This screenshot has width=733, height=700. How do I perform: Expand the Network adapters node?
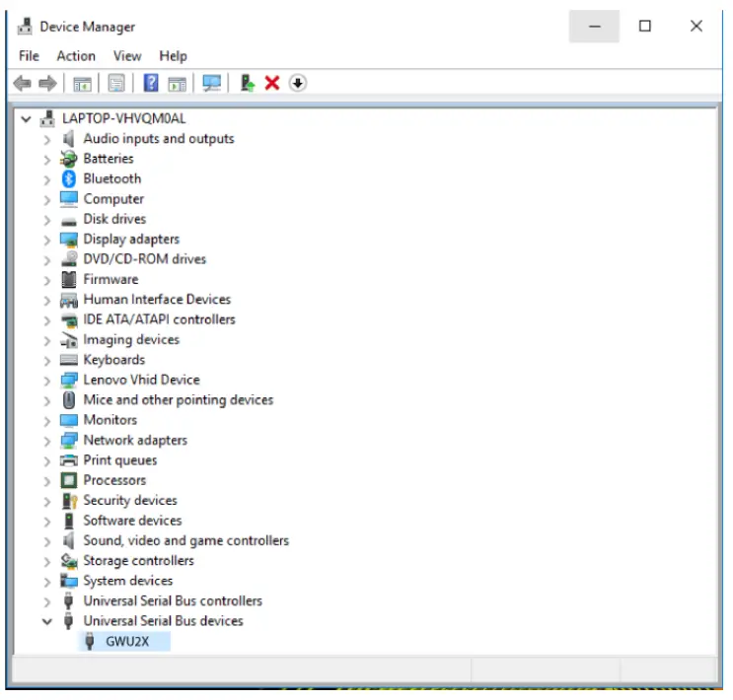[x=46, y=441]
